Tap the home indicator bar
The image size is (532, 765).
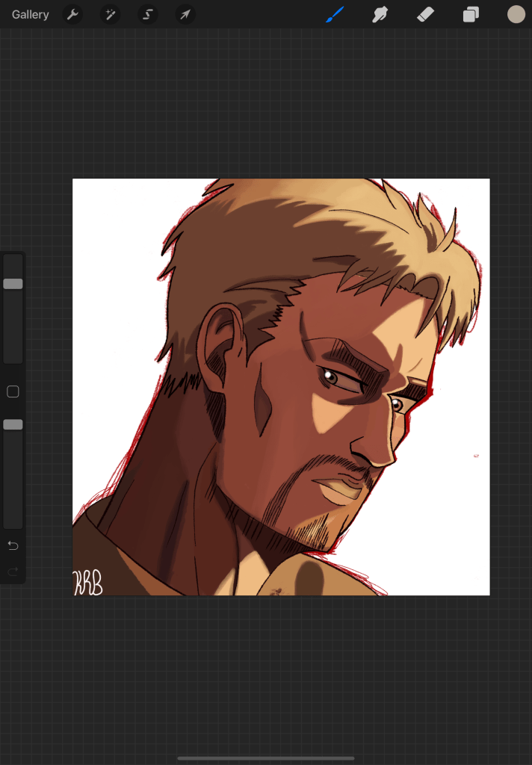pyautogui.click(x=266, y=758)
